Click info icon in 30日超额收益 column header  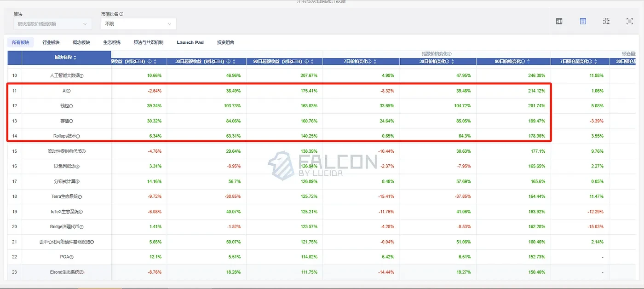(228, 62)
